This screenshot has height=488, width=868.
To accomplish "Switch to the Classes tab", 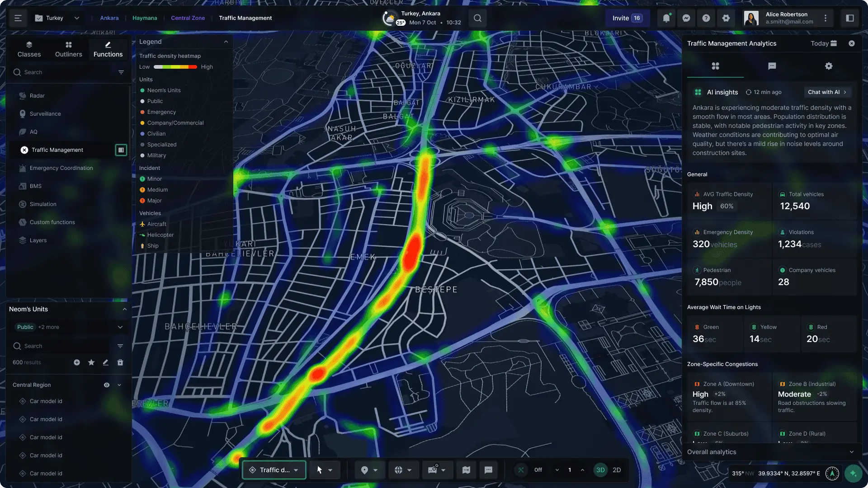I will (x=29, y=49).
